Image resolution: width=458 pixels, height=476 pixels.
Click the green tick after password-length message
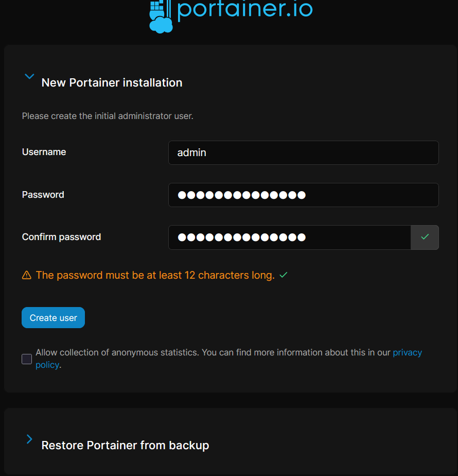283,275
